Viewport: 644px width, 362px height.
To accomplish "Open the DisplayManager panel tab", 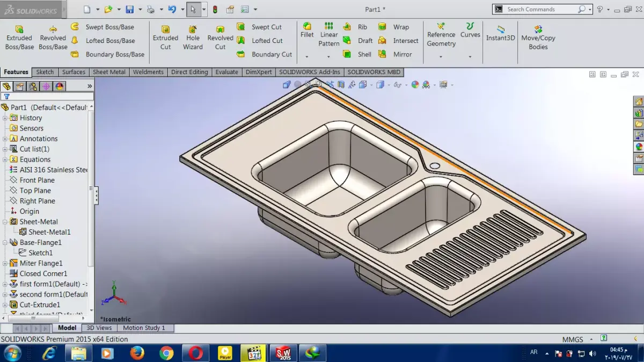I will pyautogui.click(x=60, y=86).
